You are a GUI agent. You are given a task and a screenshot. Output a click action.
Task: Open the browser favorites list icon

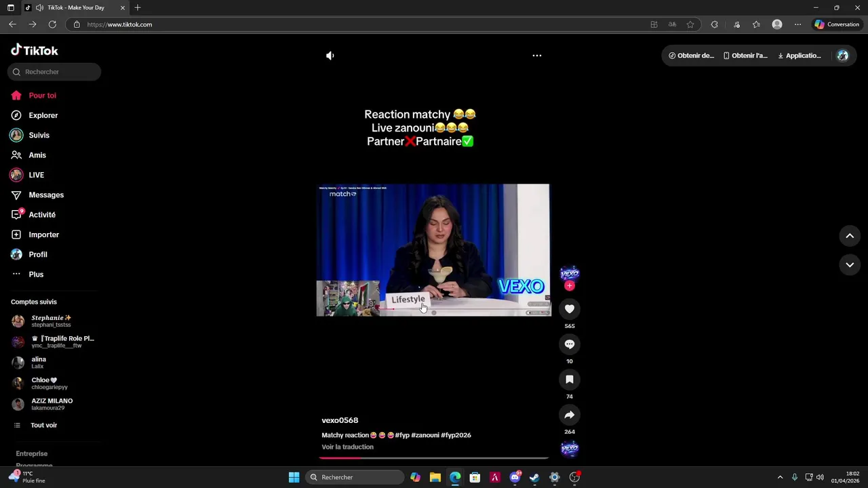coord(756,24)
